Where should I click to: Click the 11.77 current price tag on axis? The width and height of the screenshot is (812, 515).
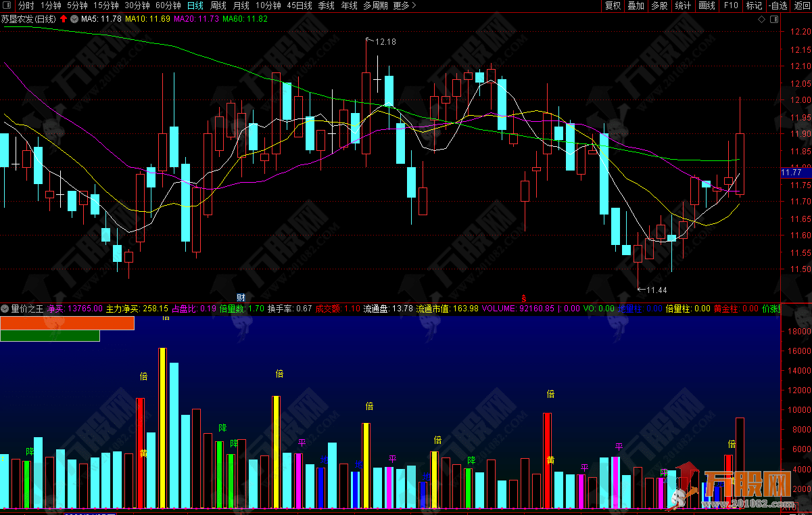coord(795,173)
